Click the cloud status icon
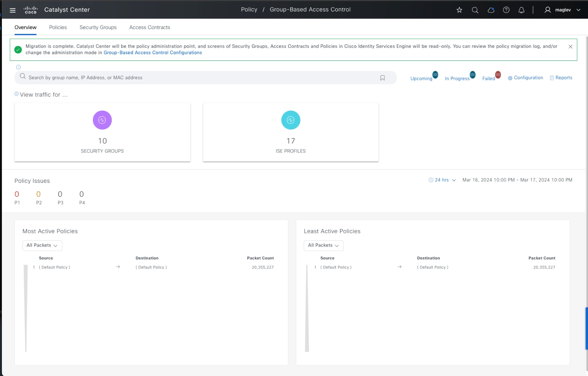 [491, 10]
